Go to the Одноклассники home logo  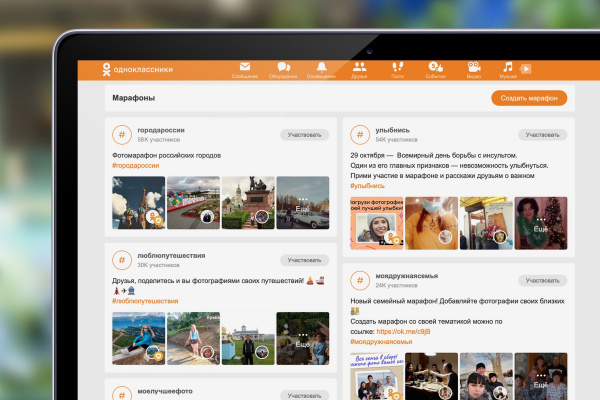click(136, 69)
